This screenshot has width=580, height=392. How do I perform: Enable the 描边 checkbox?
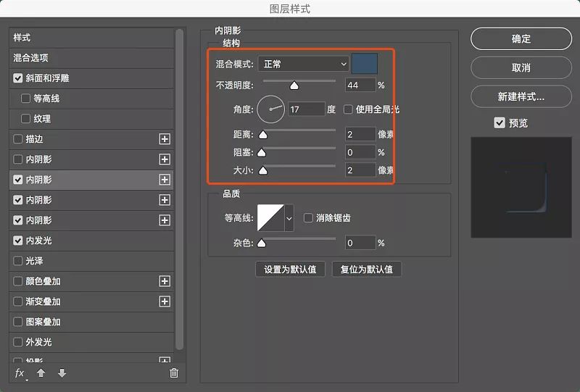point(17,139)
